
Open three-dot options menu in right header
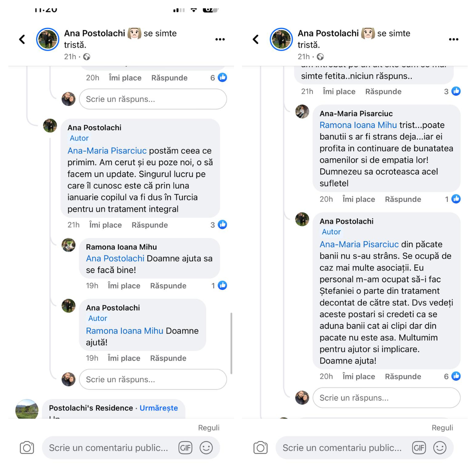(454, 39)
